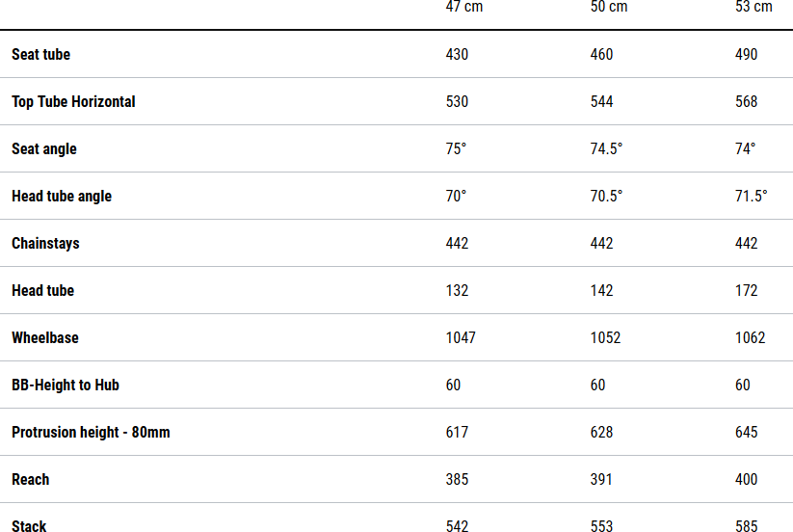Select the Top Tube Horizontal label
Viewport: 793px width, 532px height.
(73, 102)
